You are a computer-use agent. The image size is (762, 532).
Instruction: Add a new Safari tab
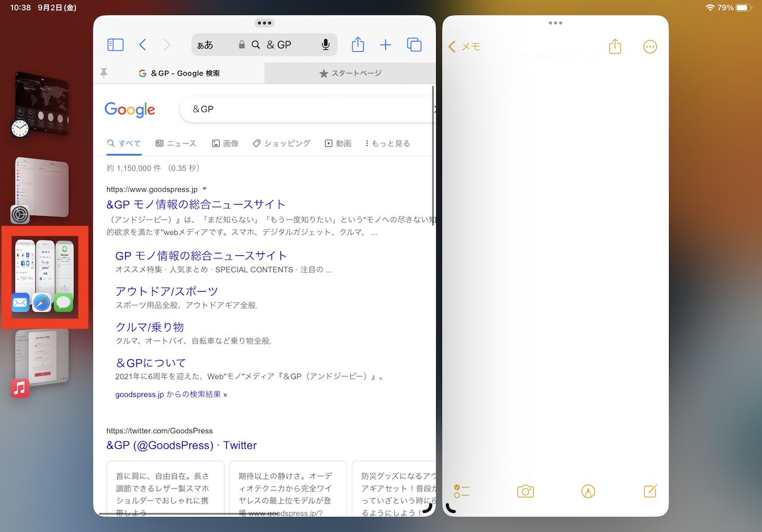coord(386,45)
